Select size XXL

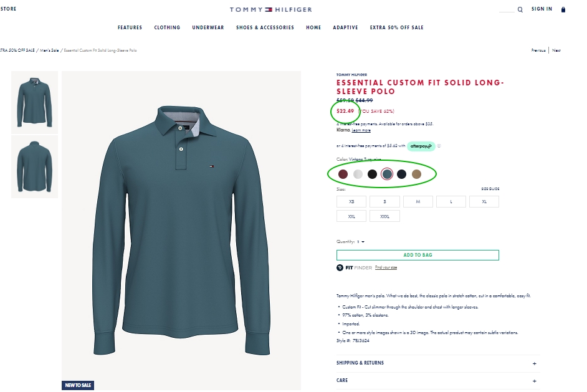(351, 216)
